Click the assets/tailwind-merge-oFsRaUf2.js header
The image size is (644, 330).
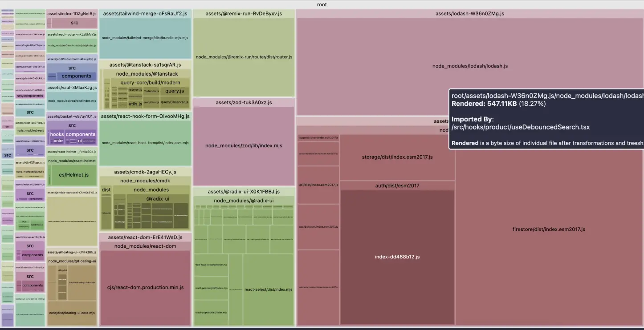click(145, 14)
